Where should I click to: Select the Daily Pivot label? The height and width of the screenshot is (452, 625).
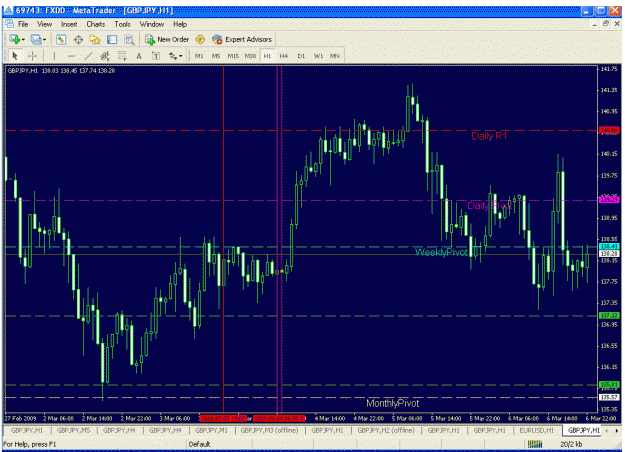pyautogui.click(x=490, y=206)
